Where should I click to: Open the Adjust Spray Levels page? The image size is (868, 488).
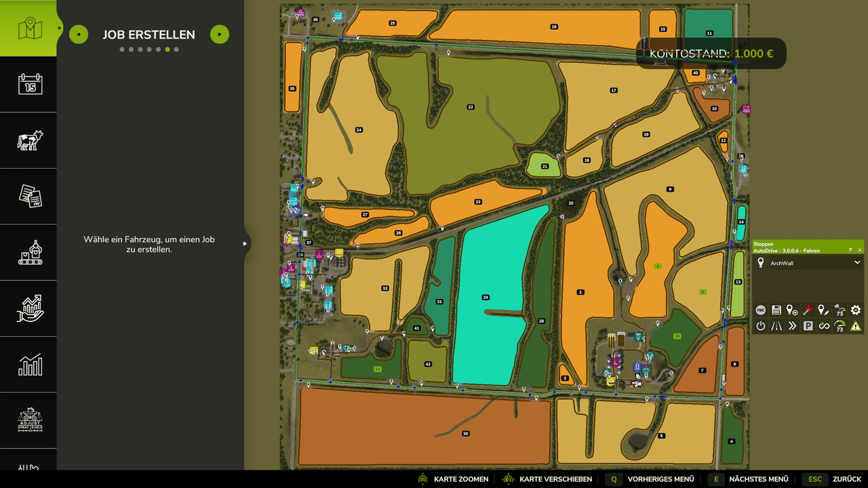(x=30, y=420)
